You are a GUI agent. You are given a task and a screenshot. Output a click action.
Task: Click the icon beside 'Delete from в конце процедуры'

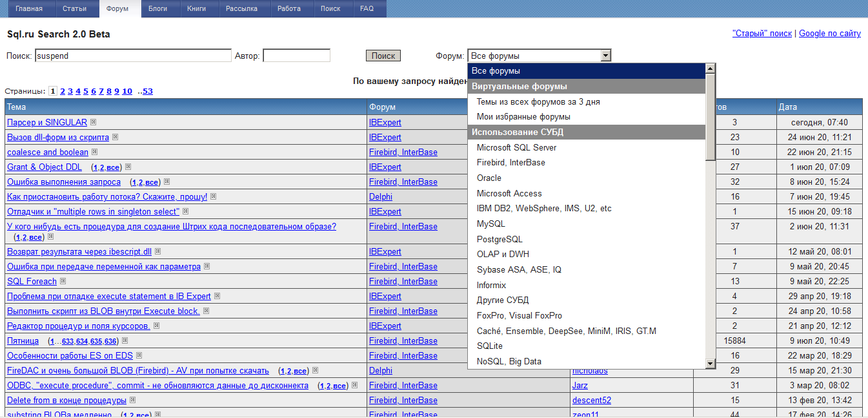click(x=133, y=400)
